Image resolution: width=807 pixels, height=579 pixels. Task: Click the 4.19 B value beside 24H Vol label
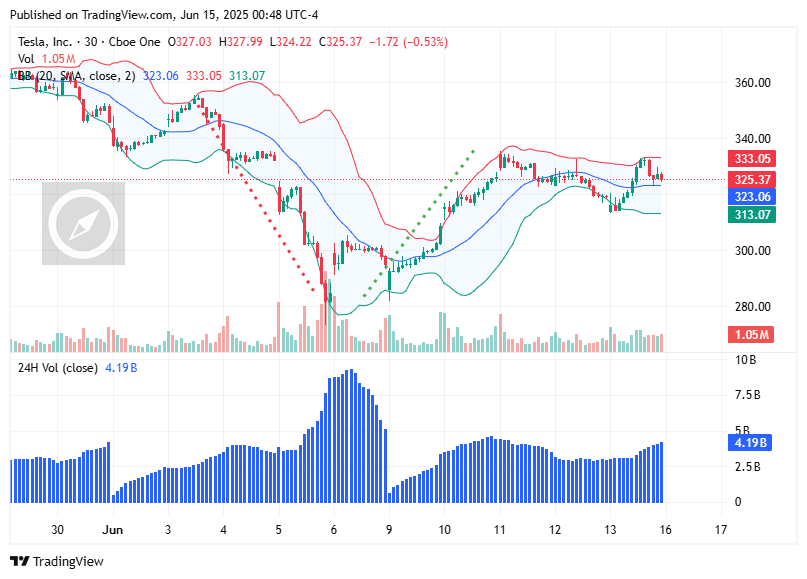coord(121,367)
